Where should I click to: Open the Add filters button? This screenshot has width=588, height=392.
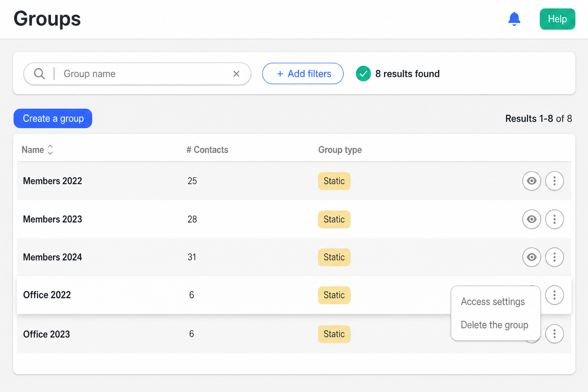(303, 73)
